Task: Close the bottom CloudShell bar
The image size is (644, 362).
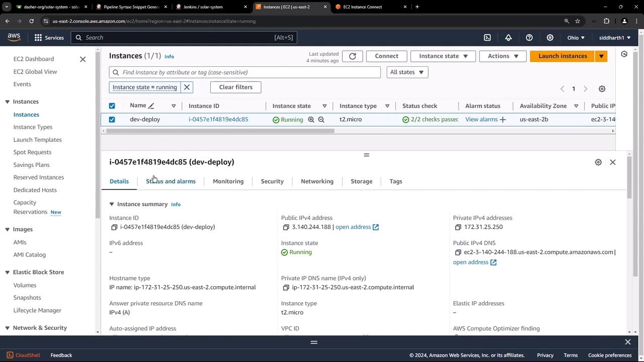Action: coord(627,342)
